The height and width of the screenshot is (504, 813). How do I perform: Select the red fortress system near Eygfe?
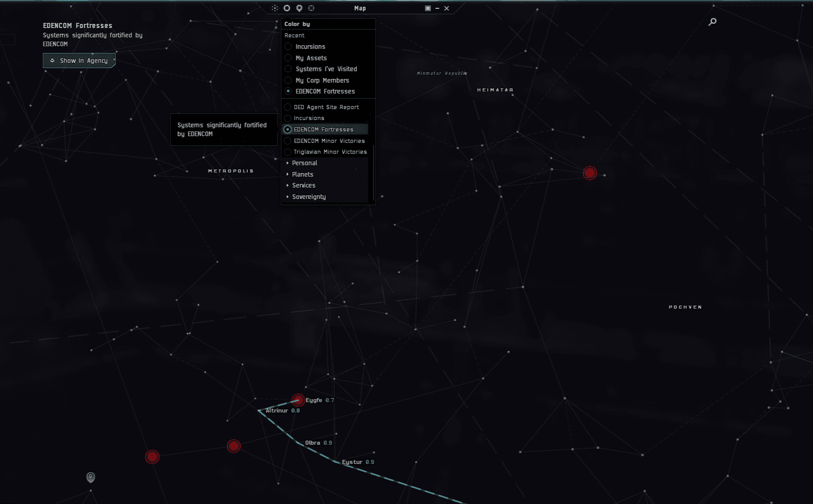[298, 400]
